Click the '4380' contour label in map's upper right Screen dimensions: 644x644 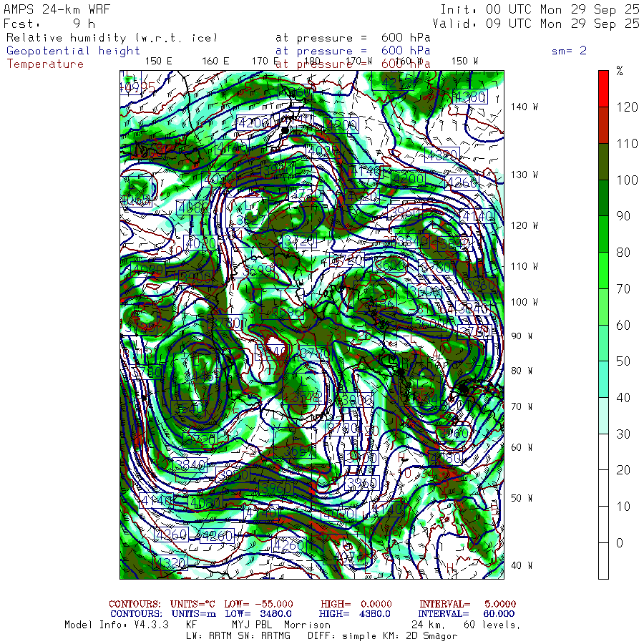coord(470,97)
